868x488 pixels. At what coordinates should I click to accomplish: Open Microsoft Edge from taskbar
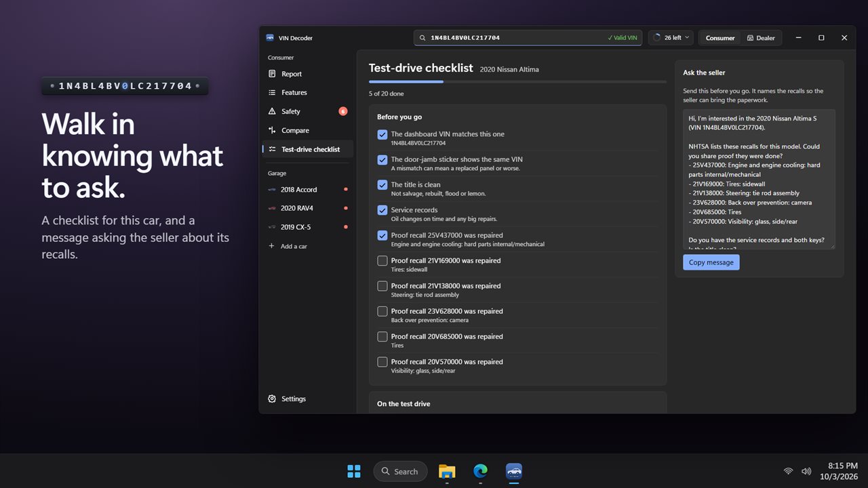click(480, 471)
